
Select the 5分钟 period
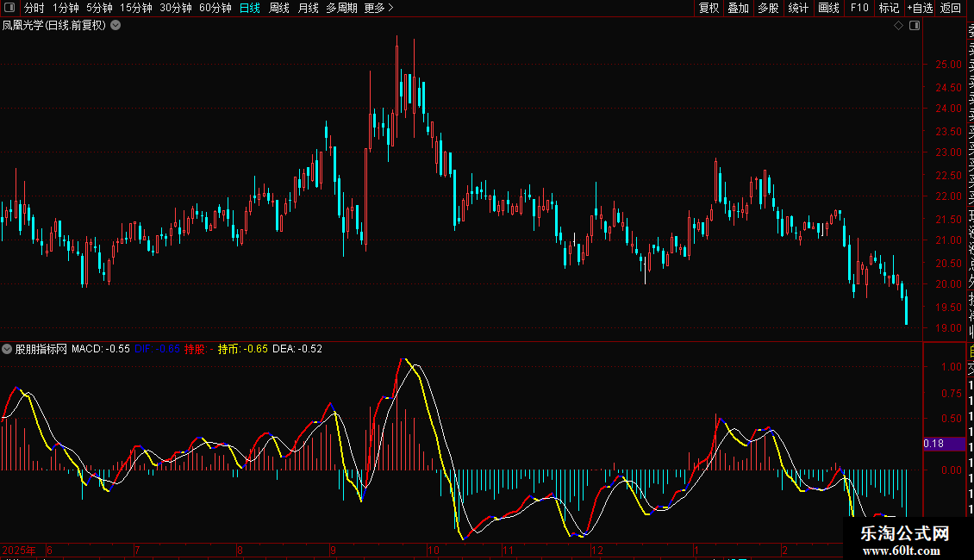(x=99, y=8)
